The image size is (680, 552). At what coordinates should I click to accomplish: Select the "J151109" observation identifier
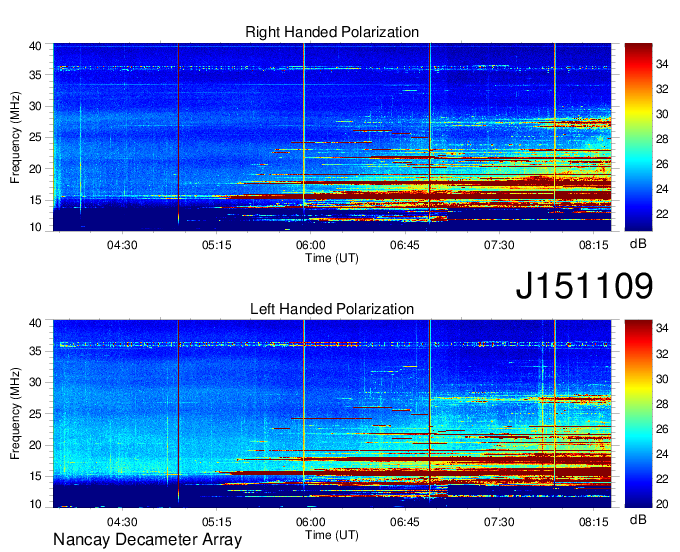click(x=584, y=285)
